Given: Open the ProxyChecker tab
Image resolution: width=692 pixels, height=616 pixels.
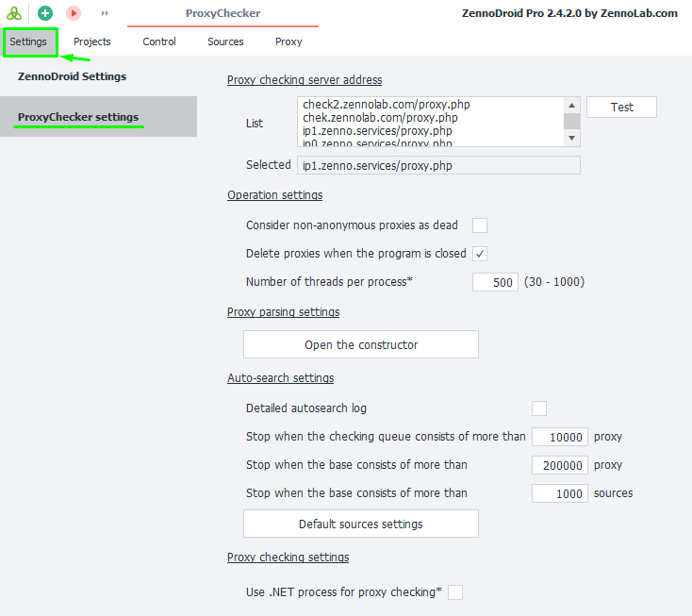Looking at the screenshot, I should [222, 13].
